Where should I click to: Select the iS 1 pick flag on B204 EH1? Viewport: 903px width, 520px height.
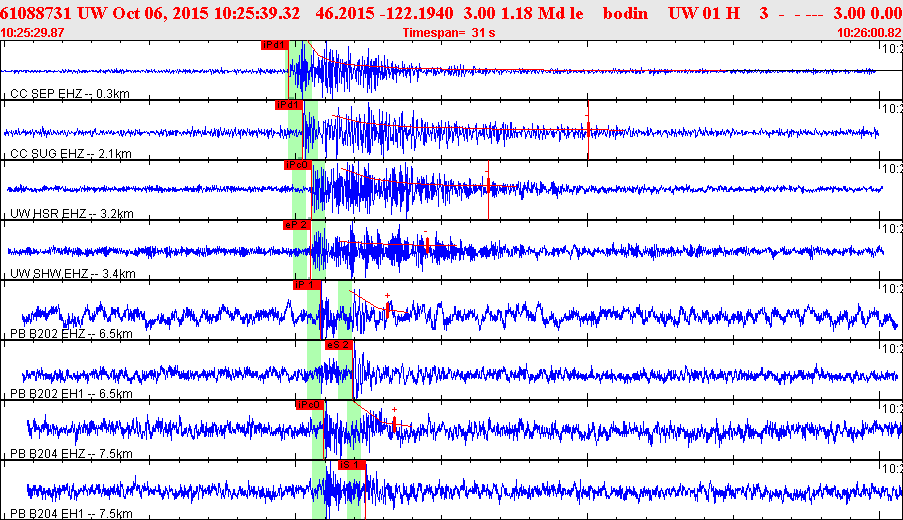click(352, 465)
